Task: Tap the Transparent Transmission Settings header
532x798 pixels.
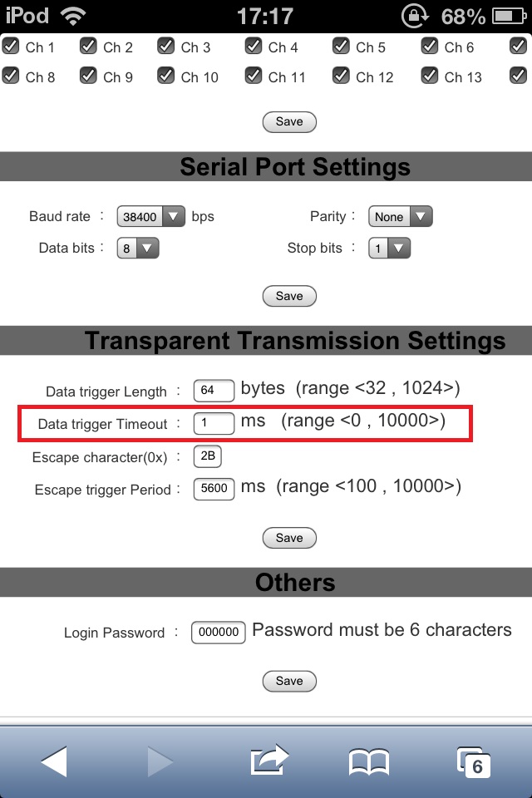Action: pos(295,341)
